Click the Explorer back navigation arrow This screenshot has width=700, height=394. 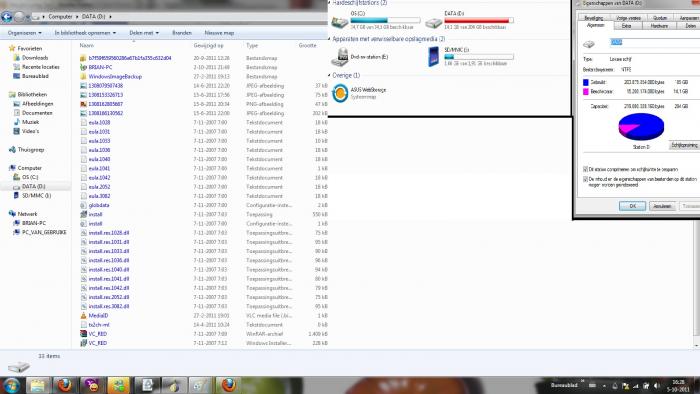[7, 17]
